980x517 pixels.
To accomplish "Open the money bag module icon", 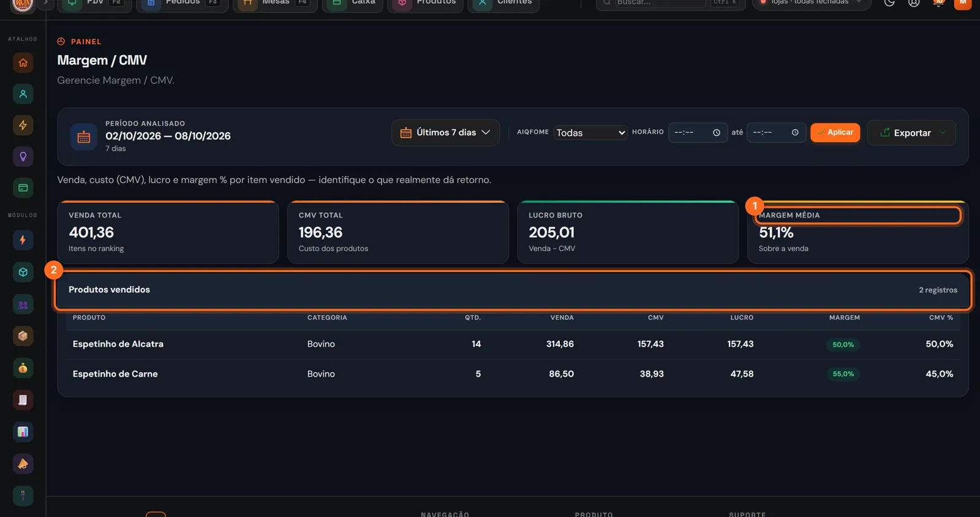I will pos(23,368).
